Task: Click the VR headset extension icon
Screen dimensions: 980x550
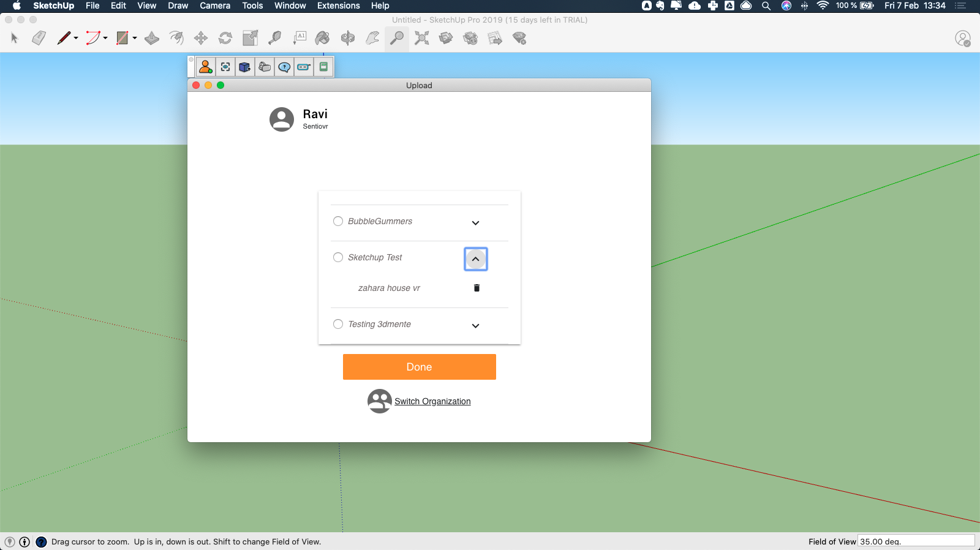Action: click(x=265, y=67)
